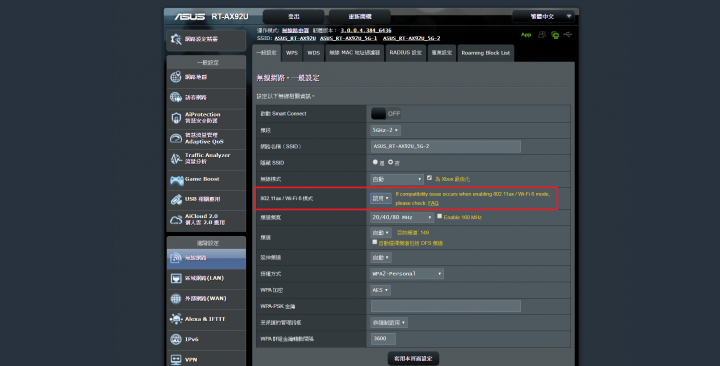This screenshot has height=366, width=720.
Task: Check the Enable 160 MHz checkbox
Action: point(439,216)
